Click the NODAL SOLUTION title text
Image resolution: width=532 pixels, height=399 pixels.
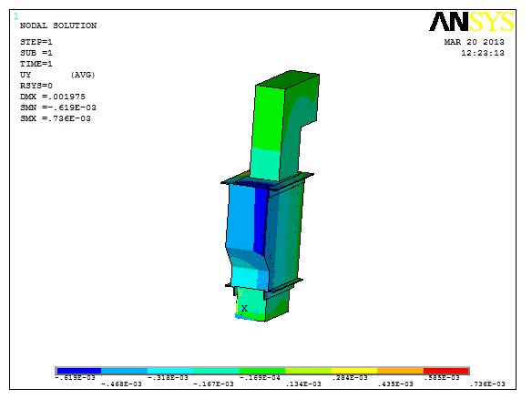(58, 26)
